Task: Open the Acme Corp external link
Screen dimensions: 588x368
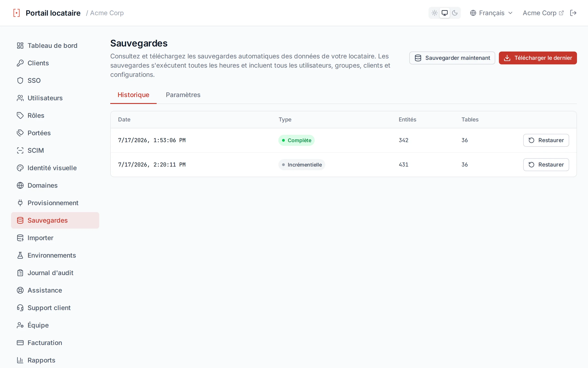Action: [543, 13]
